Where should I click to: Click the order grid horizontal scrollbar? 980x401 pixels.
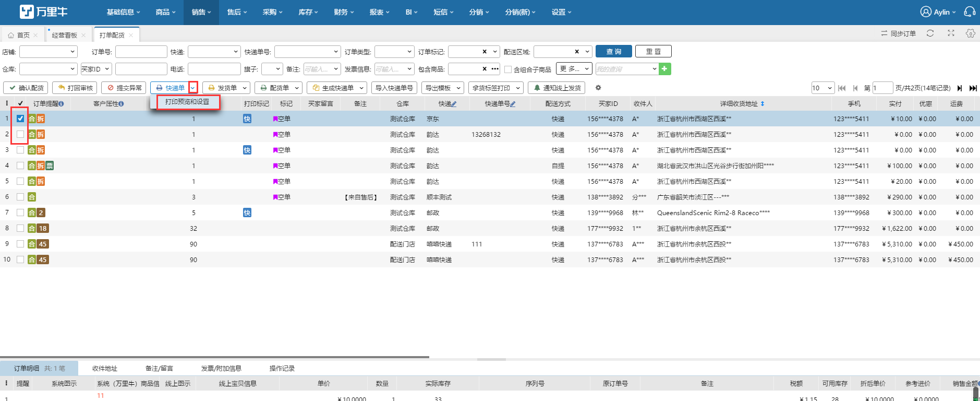point(214,358)
